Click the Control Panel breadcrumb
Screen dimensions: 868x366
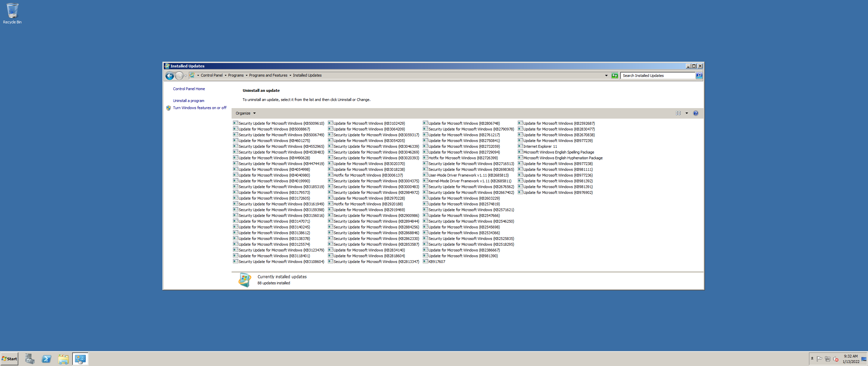[x=212, y=75]
